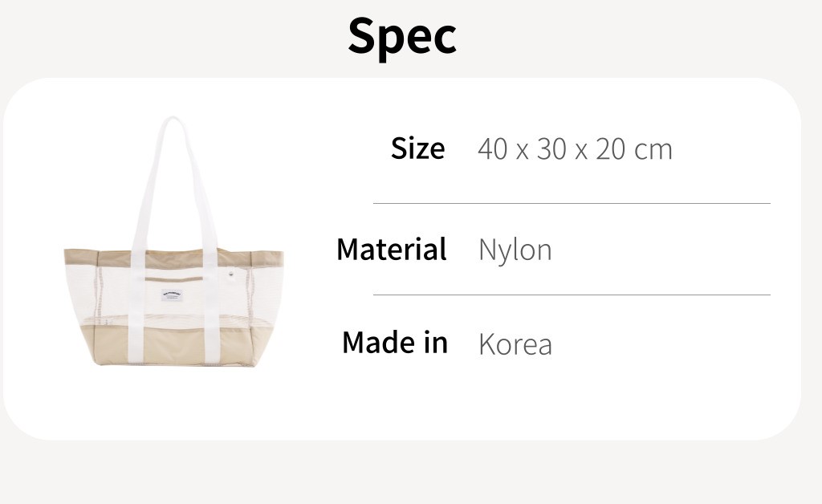Click the metal snap on the bag
The image size is (822, 504).
point(233,274)
